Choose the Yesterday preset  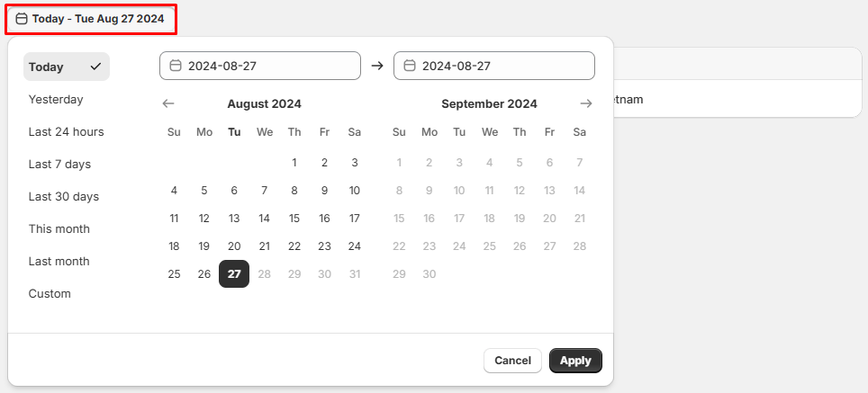(x=56, y=99)
